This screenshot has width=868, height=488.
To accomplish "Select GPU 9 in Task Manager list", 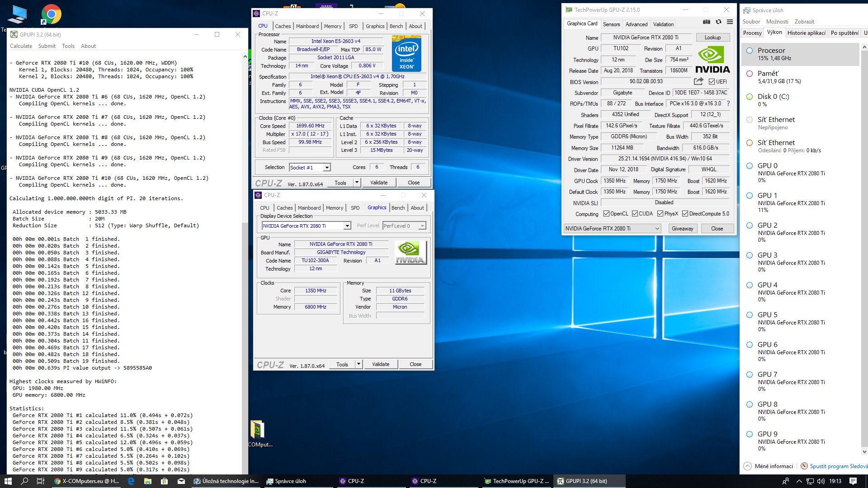I will tap(800, 441).
